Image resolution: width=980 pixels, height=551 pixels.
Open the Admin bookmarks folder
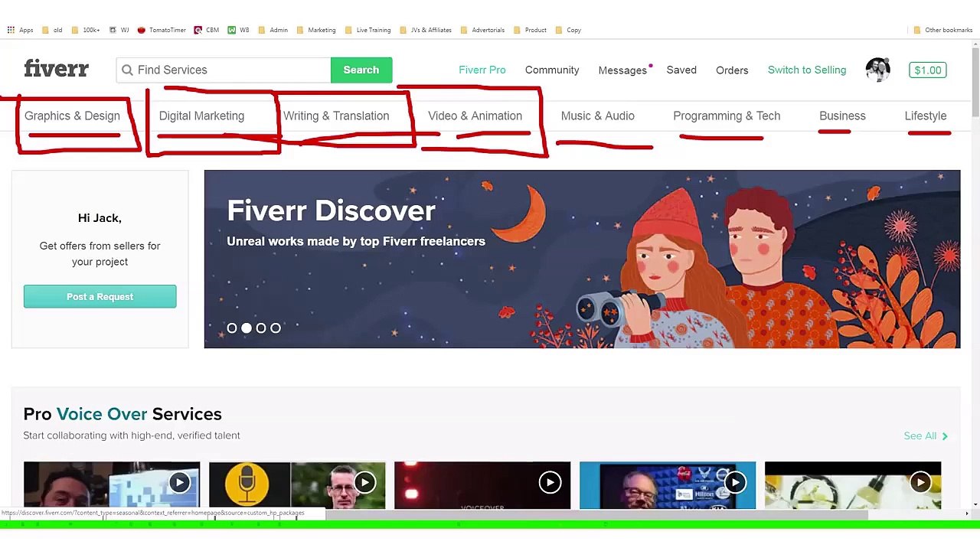pos(273,30)
